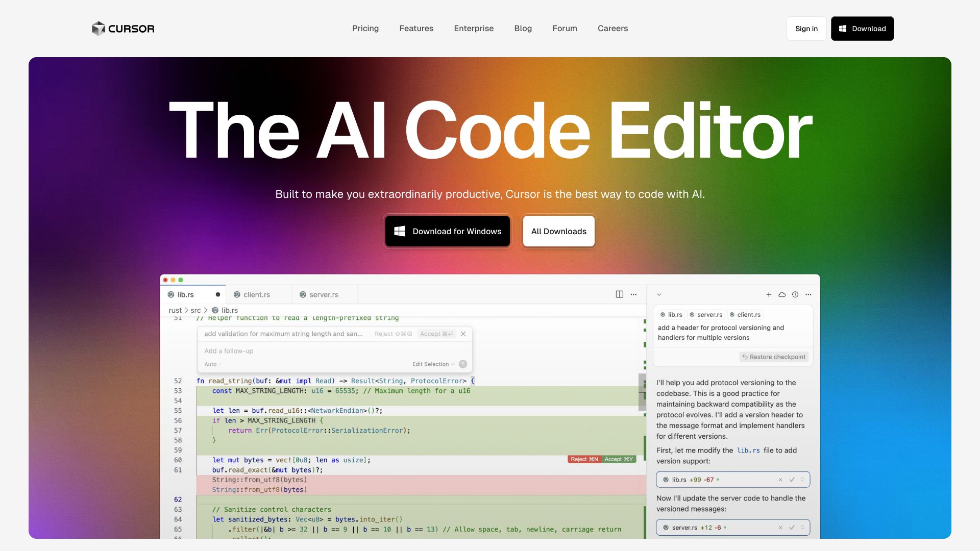Open the Edit Selection dropdown
Image resolution: width=980 pixels, height=551 pixels.
pyautogui.click(x=433, y=364)
